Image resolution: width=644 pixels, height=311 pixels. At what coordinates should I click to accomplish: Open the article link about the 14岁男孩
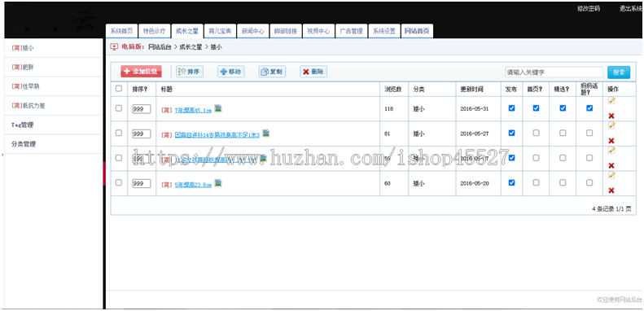pos(217,135)
